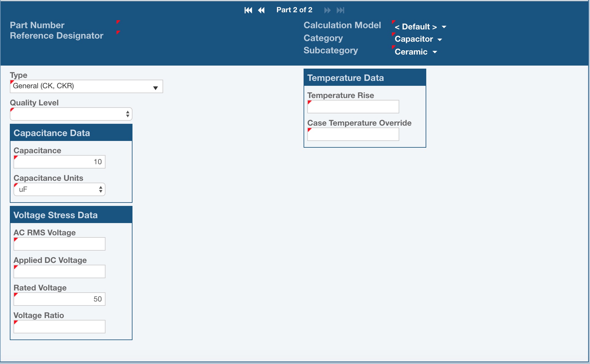
Task: Click the first page navigation icon
Action: (248, 10)
